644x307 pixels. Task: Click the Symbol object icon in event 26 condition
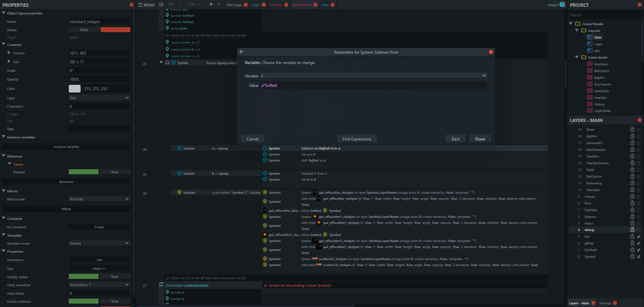(179, 192)
